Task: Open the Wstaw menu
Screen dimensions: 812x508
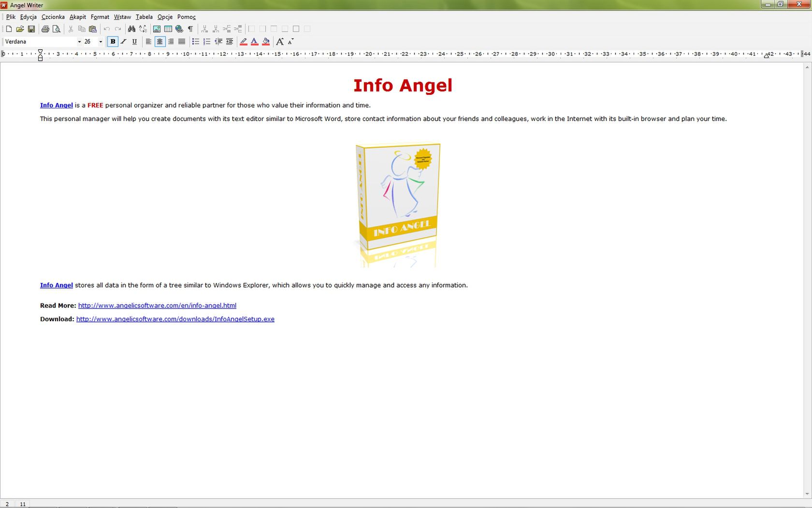Action: pos(122,16)
